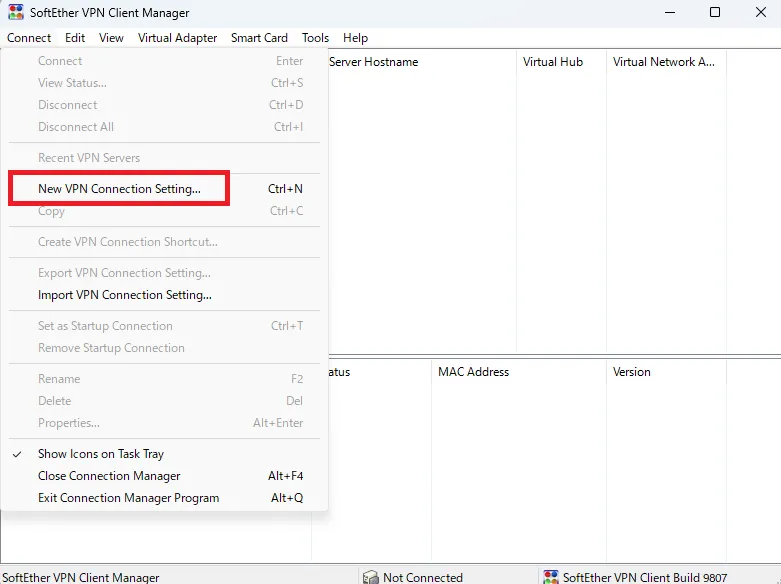Click Set as Startup Connection
Screen dimensions: 781x584
164,326
